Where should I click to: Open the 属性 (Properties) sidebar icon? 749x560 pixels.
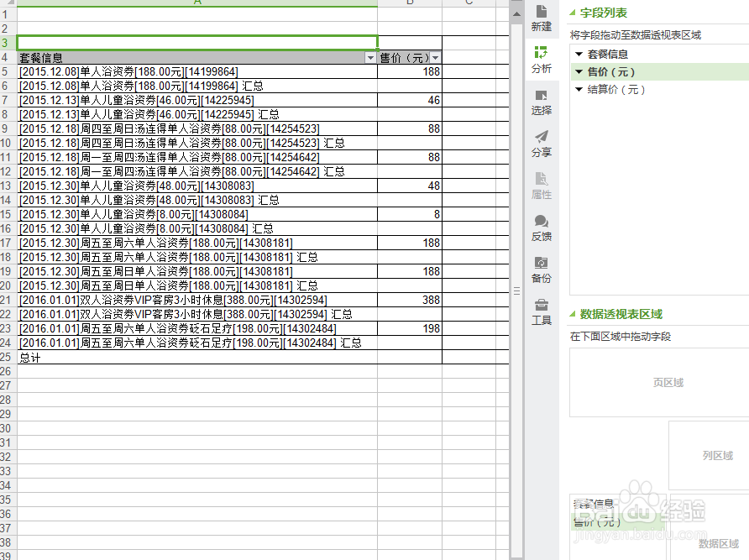[542, 186]
